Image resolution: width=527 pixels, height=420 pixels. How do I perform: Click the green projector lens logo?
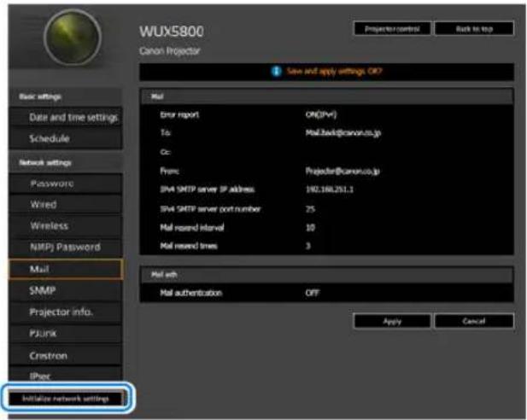(73, 38)
